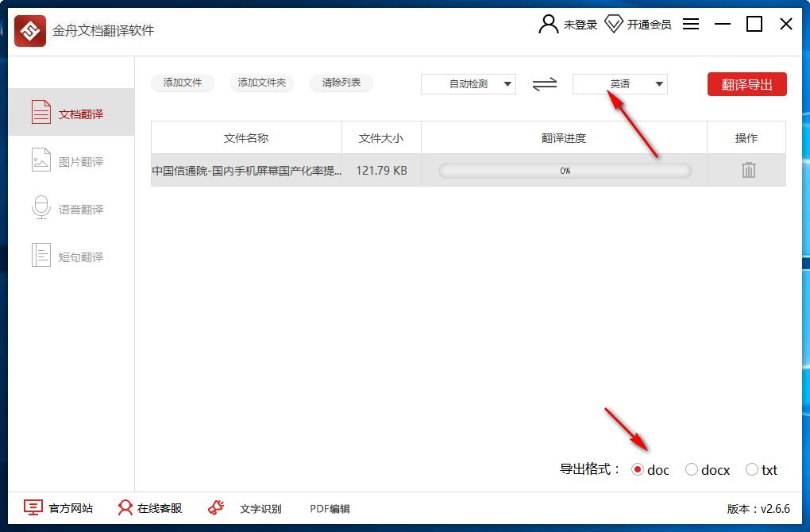Click the 金舟文档翻译软件 app logo icon
This screenshot has width=810, height=532.
click(30, 31)
